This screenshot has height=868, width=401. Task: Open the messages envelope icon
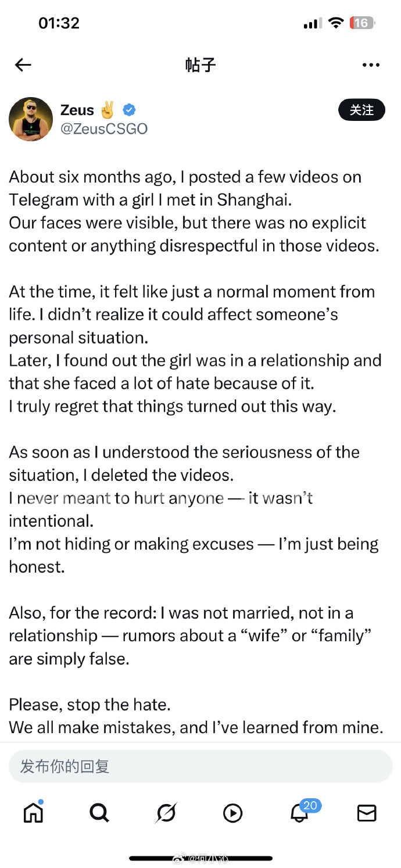(x=367, y=813)
